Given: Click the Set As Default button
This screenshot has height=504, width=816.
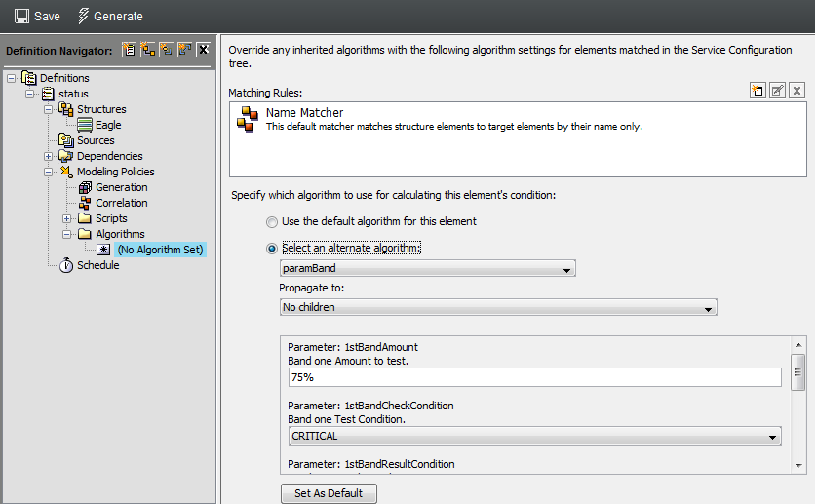Looking at the screenshot, I should (329, 493).
